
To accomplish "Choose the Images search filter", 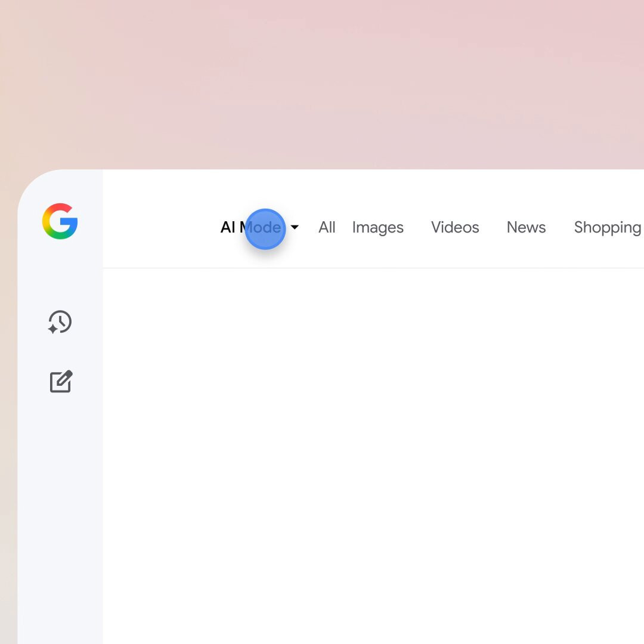I will click(x=378, y=228).
